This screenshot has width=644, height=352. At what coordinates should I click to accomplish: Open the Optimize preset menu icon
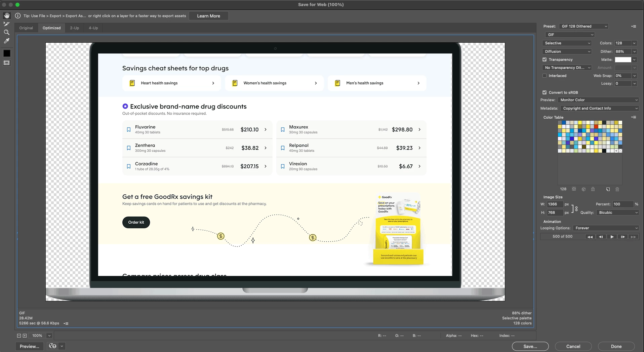pyautogui.click(x=634, y=26)
